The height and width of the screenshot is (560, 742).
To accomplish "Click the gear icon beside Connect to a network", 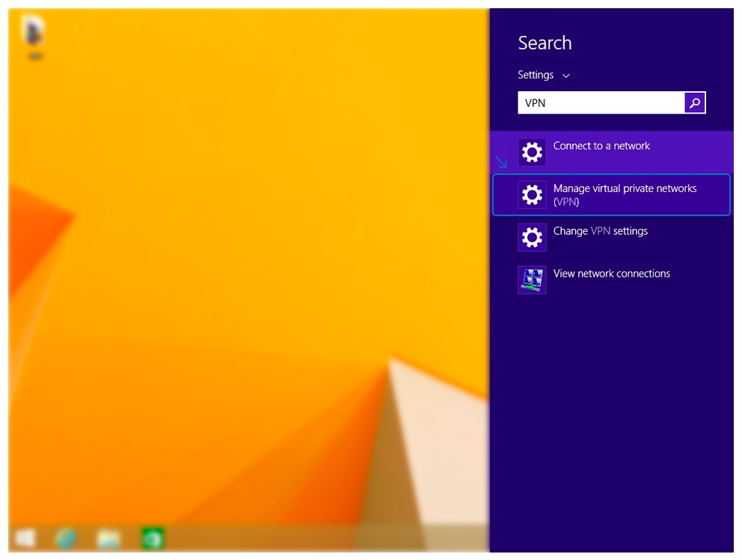I will [532, 153].
